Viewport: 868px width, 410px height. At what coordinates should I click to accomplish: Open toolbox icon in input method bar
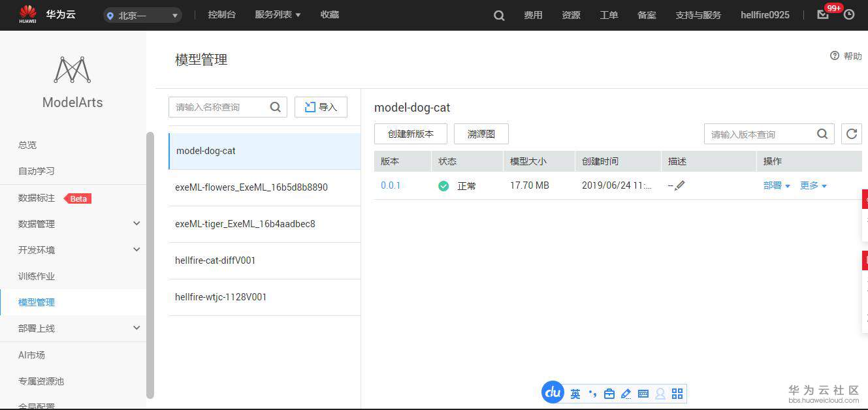tap(609, 394)
